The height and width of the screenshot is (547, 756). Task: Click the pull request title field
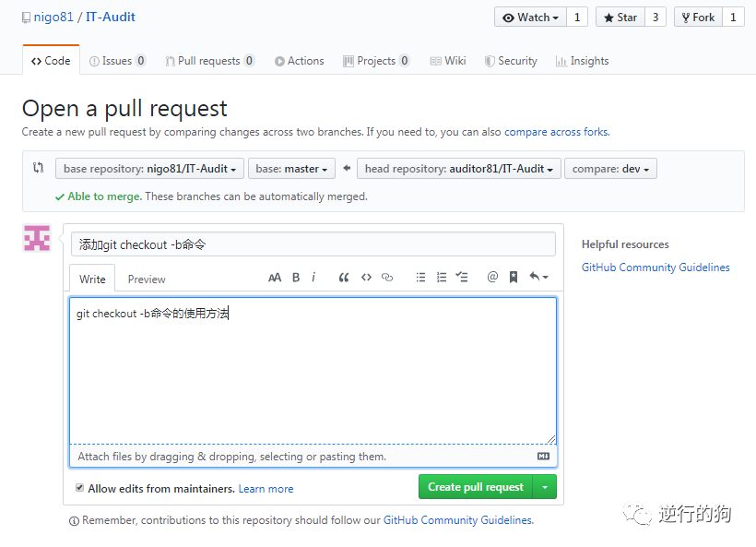click(x=313, y=244)
